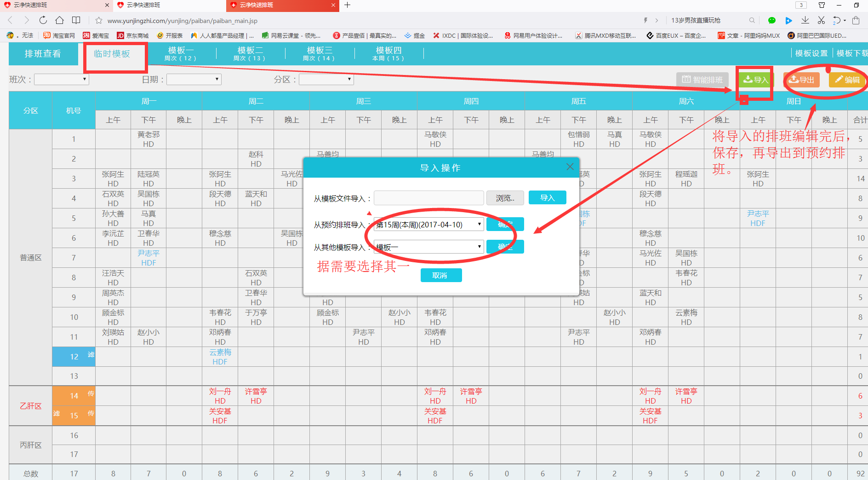
Task: Click the template file path input field
Action: coord(428,198)
